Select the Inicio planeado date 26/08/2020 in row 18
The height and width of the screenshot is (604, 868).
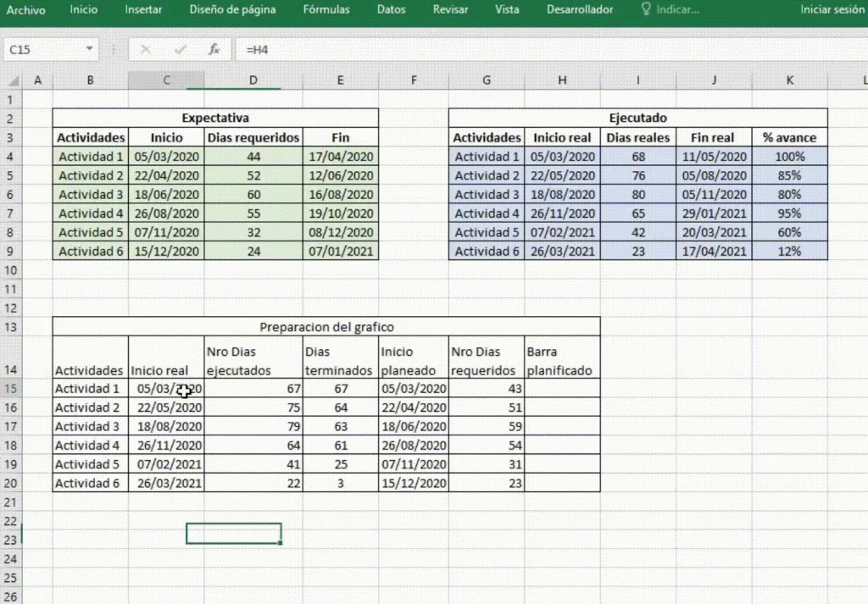tap(414, 445)
